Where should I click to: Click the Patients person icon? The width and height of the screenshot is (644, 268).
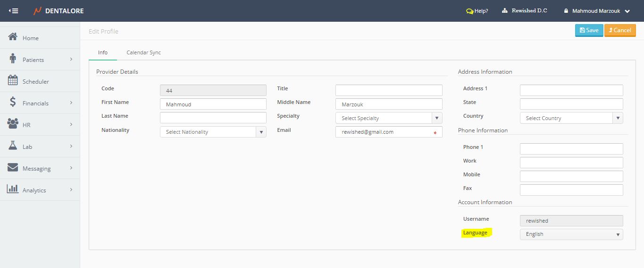tap(13, 59)
